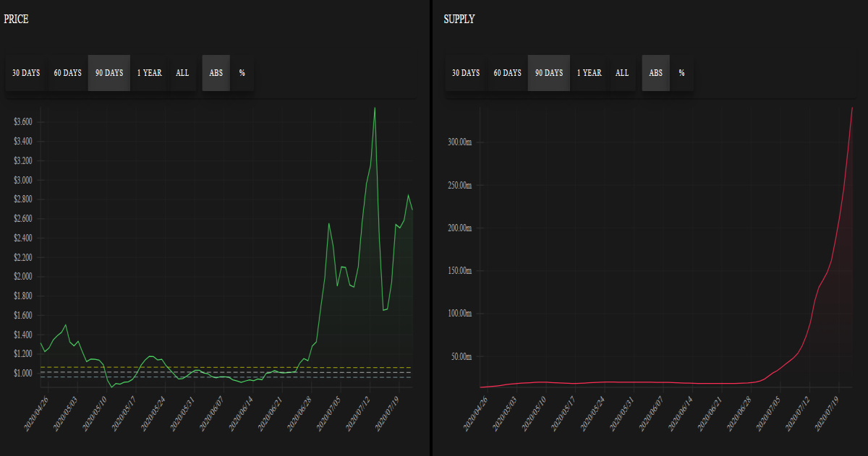Toggle ABS mode on Price chart
The height and width of the screenshot is (456, 868).
pyautogui.click(x=216, y=73)
